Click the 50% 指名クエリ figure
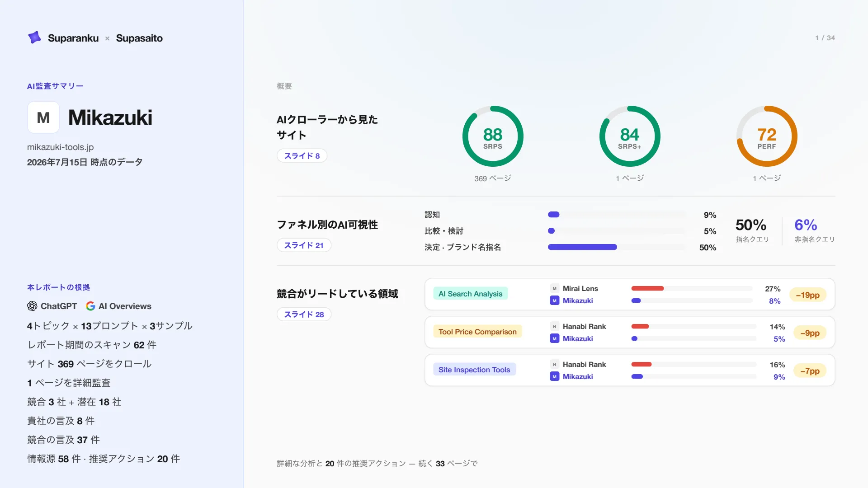Viewport: 868px width, 488px height. (752, 230)
